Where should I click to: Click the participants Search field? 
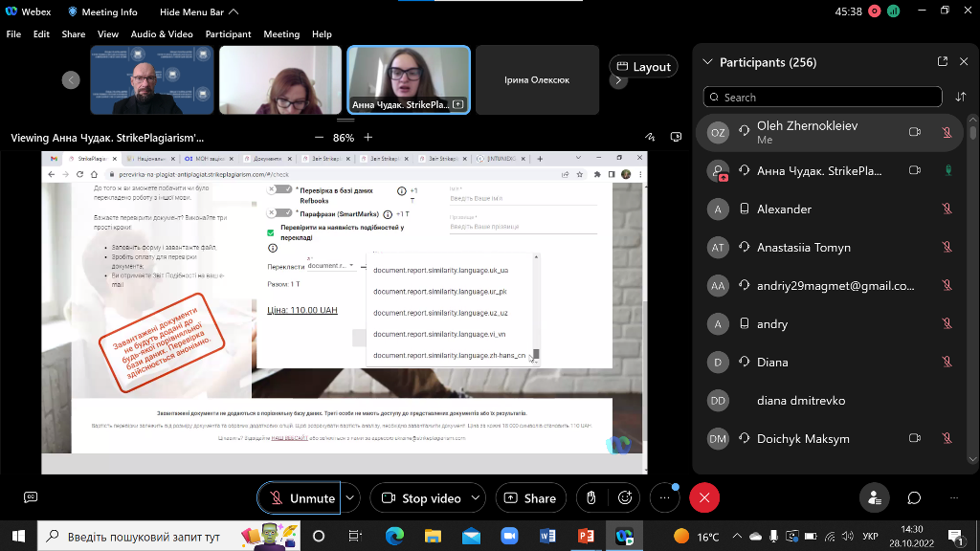pos(823,97)
